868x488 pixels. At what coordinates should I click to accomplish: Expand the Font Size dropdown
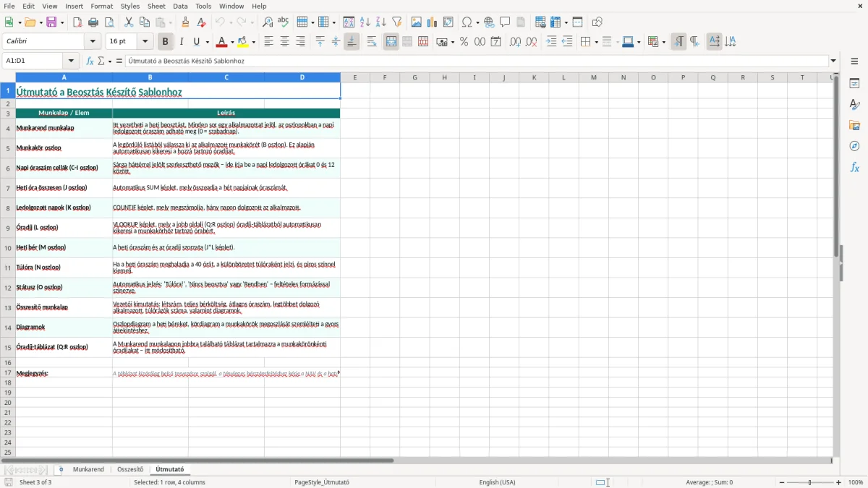(145, 42)
